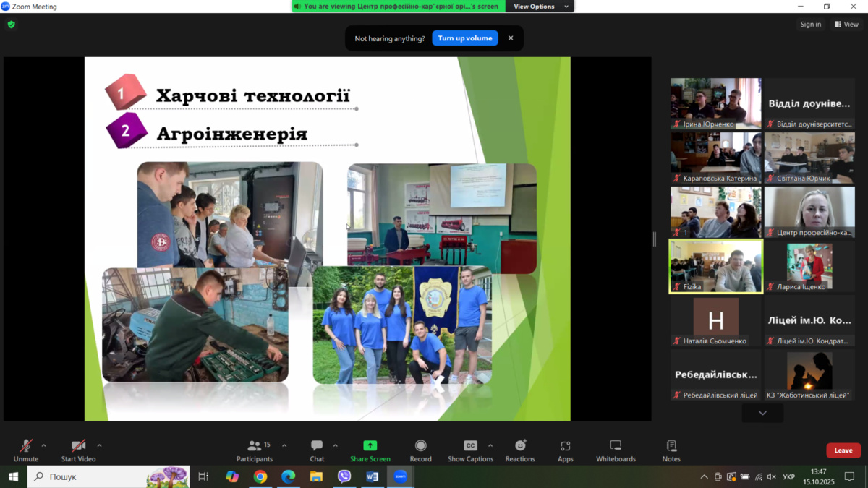
Task: Leave the meeting
Action: [843, 450]
